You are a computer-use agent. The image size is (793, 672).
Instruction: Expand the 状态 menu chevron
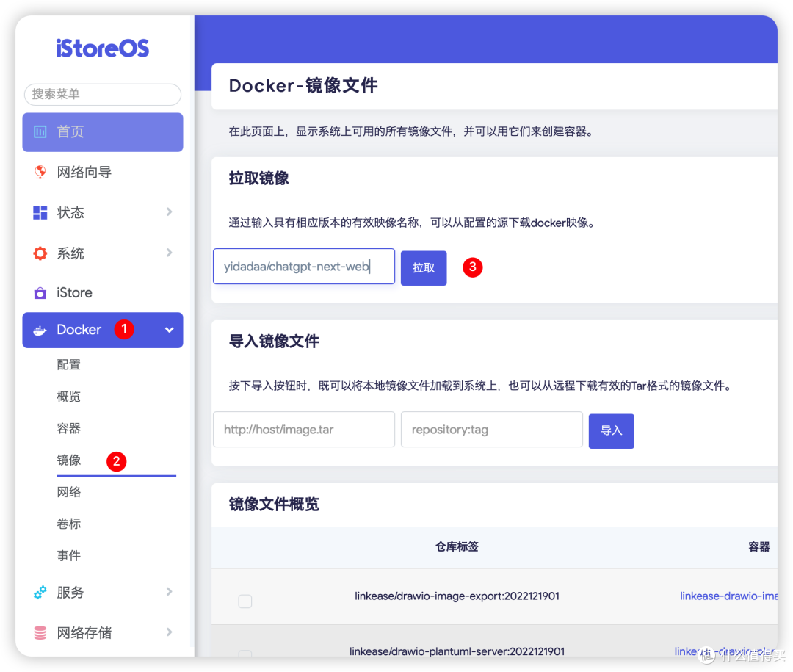click(170, 212)
